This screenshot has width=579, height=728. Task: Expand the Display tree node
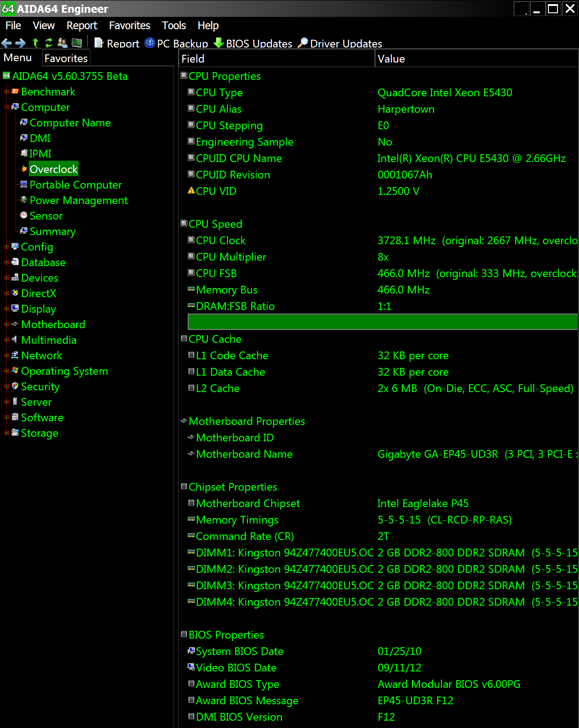click(6, 309)
